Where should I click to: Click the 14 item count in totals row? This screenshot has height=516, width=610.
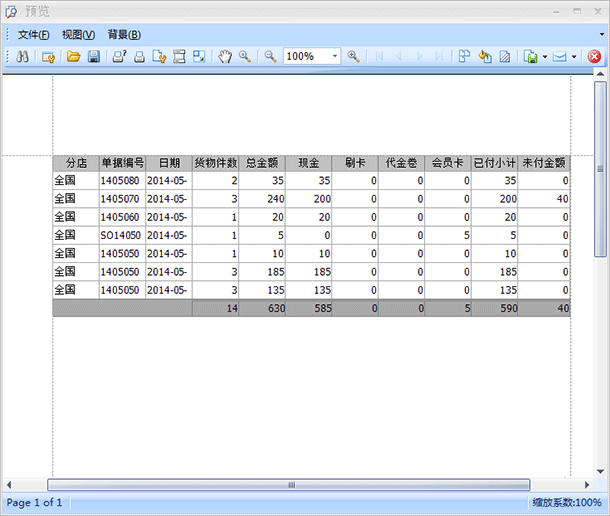point(216,308)
